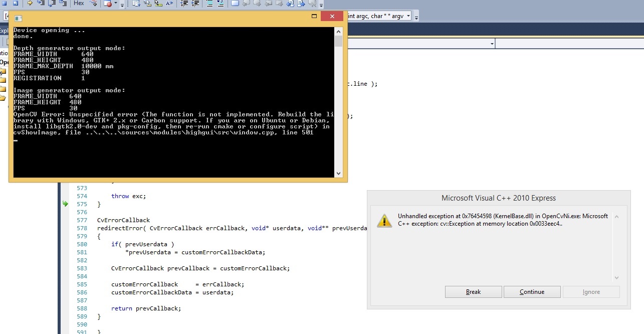The image size is (644, 334).
Task: Click line number 583 in the editor margin
Action: coord(82,268)
